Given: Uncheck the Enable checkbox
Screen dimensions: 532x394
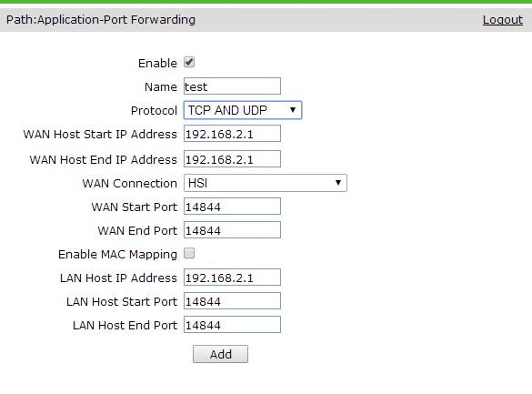Looking at the screenshot, I should 189,63.
